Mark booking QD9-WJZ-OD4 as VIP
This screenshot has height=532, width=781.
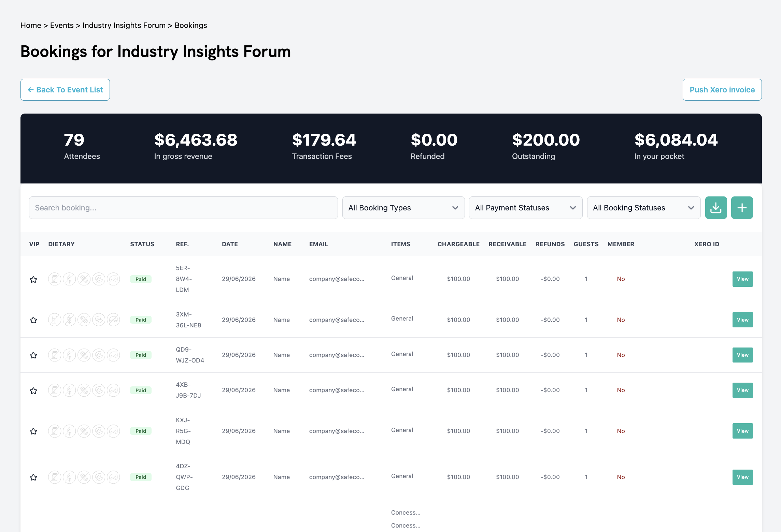click(x=33, y=355)
